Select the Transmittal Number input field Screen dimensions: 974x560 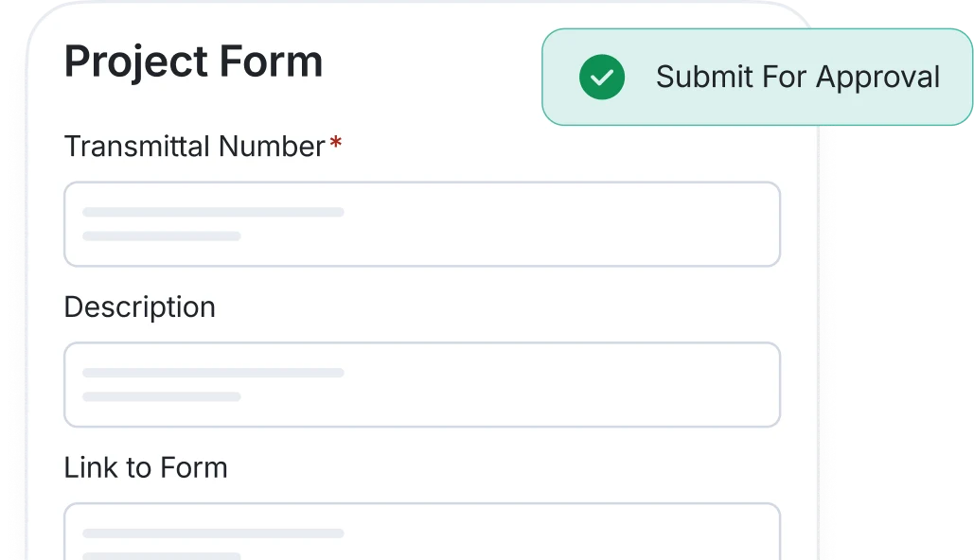(422, 224)
